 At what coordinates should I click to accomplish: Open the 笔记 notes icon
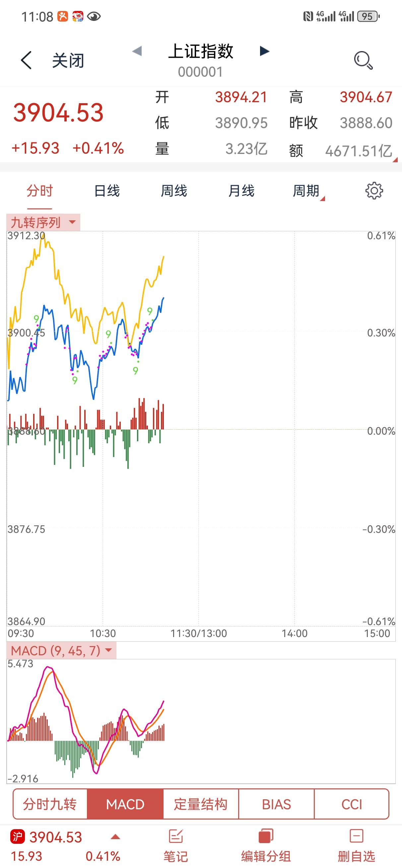point(175,837)
